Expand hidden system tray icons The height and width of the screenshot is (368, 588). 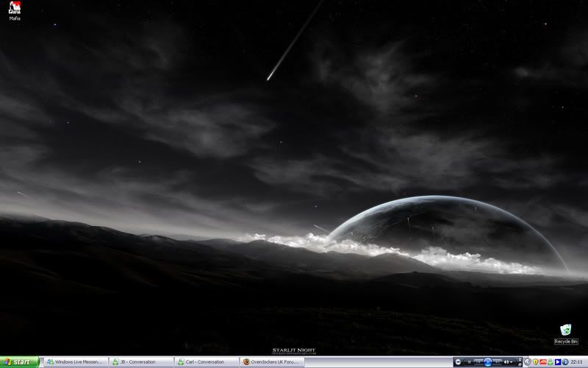(x=528, y=362)
